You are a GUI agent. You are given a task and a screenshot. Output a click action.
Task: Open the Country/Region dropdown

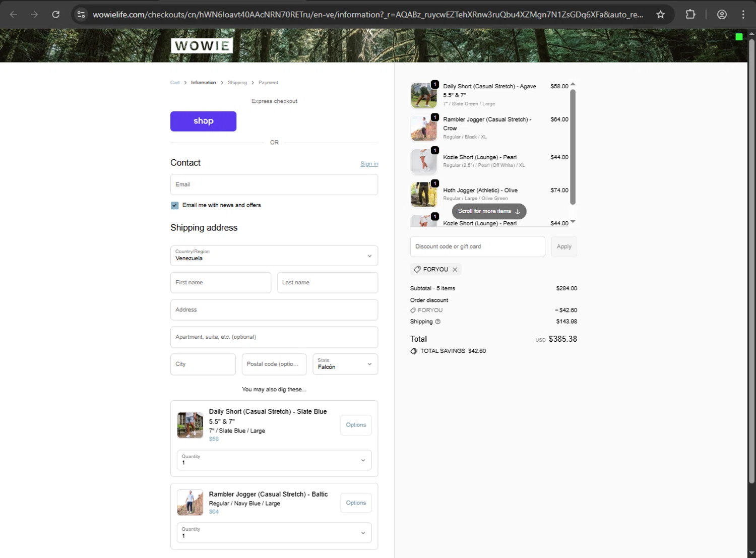point(274,256)
